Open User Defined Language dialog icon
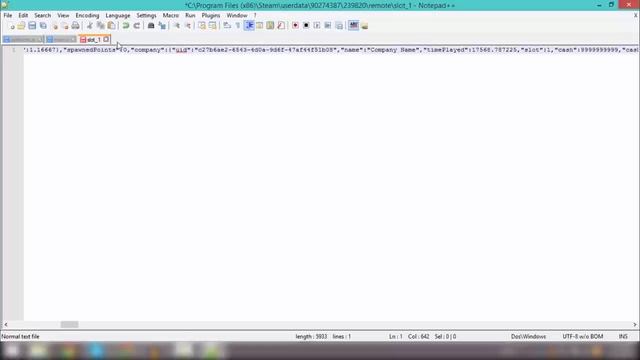Image resolution: width=640 pixels, height=360 pixels. (x=260, y=26)
